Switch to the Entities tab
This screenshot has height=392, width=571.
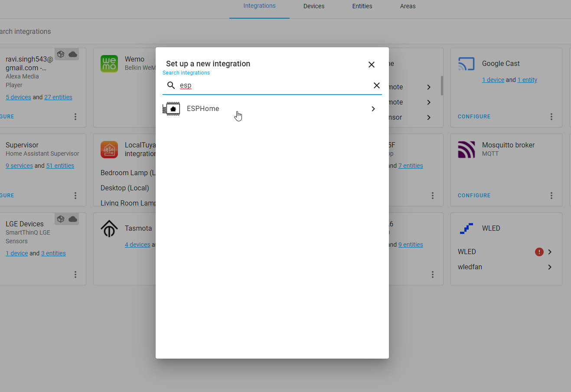[362, 6]
